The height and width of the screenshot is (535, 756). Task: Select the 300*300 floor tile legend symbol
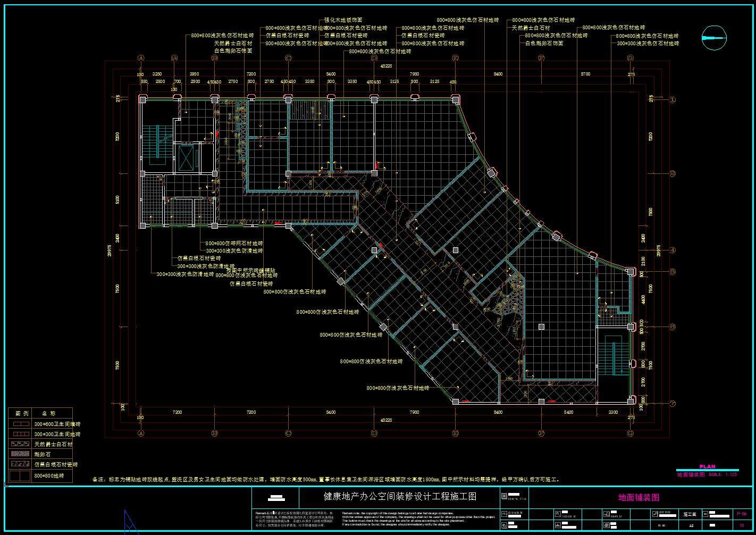pos(21,434)
